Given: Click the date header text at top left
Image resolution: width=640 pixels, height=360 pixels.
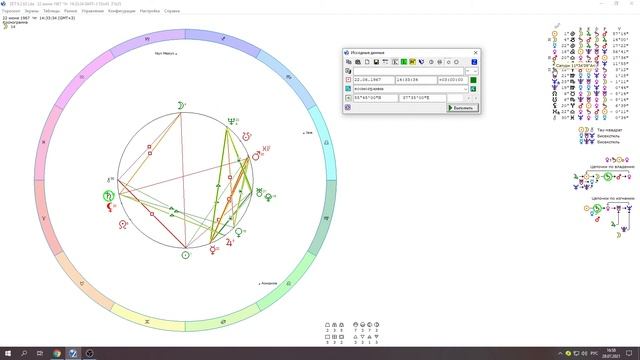Looking at the screenshot, I should click(39, 18).
